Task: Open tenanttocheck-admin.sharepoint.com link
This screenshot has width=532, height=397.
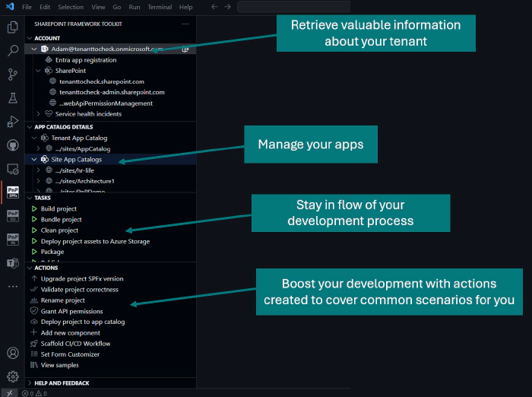Action: tap(112, 92)
